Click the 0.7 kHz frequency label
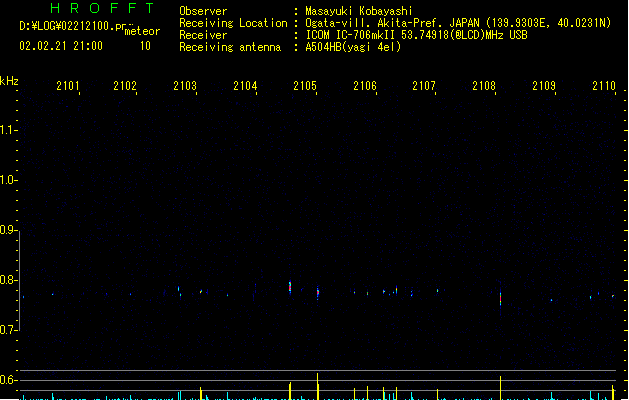This screenshot has height=400, width=629. click(x=8, y=330)
